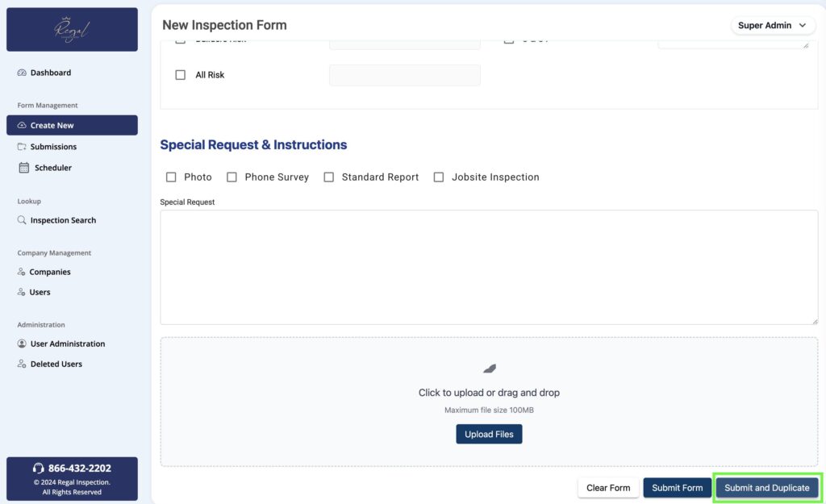Open the Super Admin dropdown

click(x=771, y=26)
